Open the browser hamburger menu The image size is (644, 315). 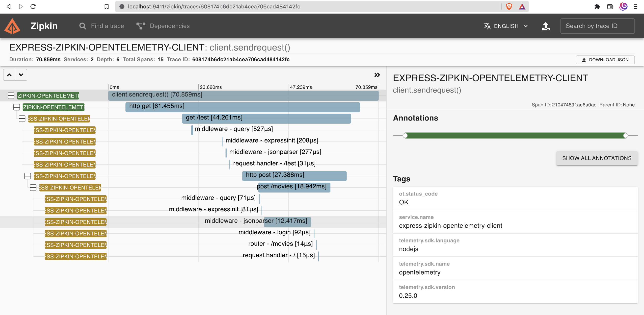636,6
